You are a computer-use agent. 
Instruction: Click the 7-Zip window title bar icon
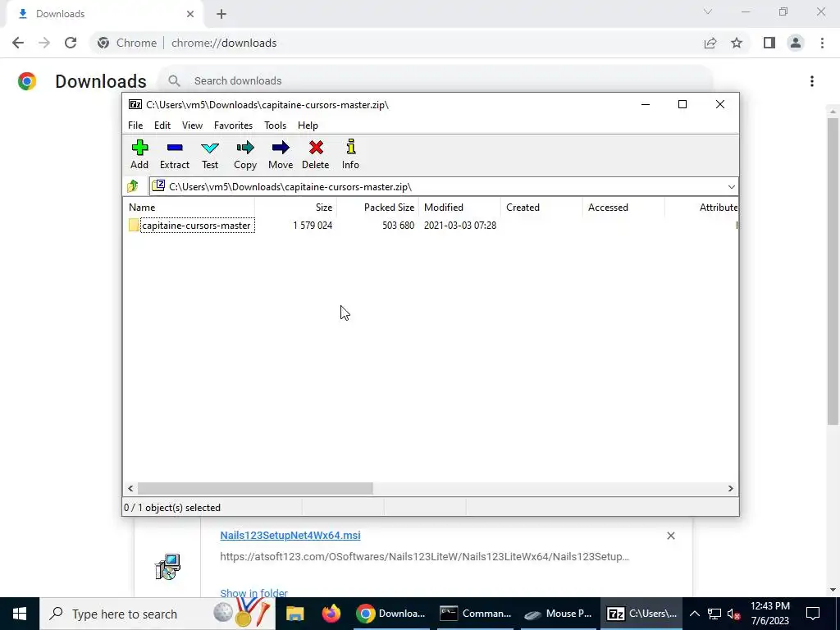(135, 104)
